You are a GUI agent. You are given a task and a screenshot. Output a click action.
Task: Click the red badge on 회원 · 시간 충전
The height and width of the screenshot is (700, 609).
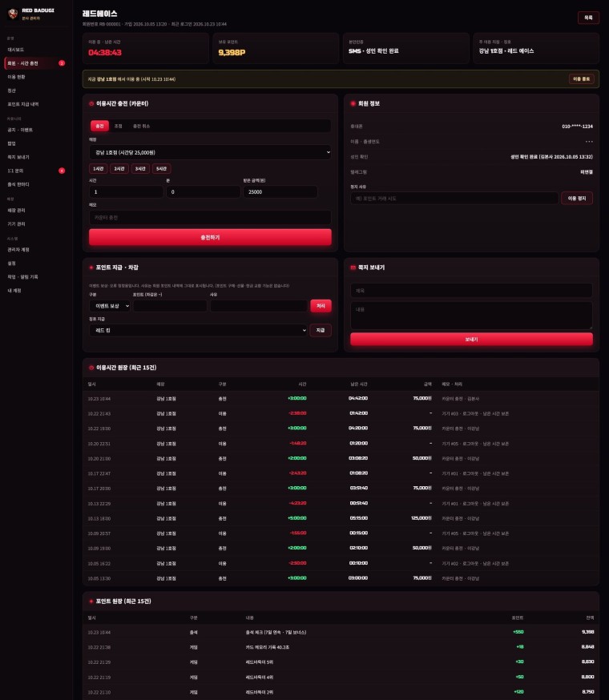click(x=62, y=63)
